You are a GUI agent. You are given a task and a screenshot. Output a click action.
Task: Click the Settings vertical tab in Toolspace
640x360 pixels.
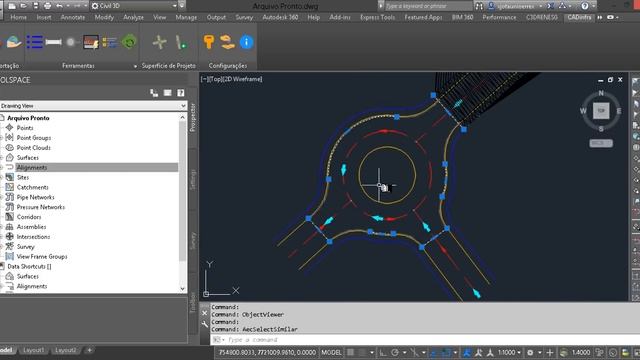193,179
